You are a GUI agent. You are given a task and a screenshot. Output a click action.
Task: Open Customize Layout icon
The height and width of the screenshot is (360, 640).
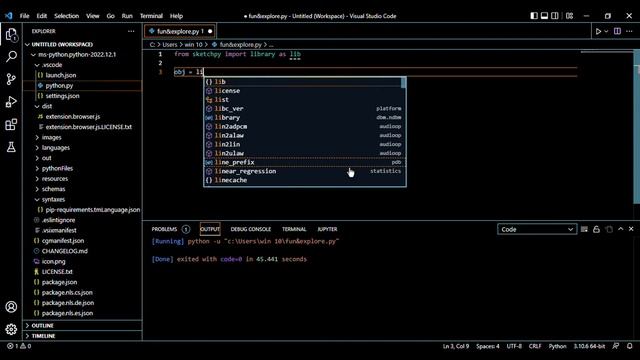coord(569,16)
